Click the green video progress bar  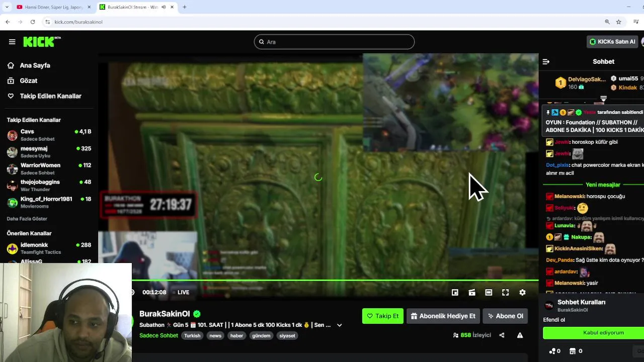(x=335, y=280)
